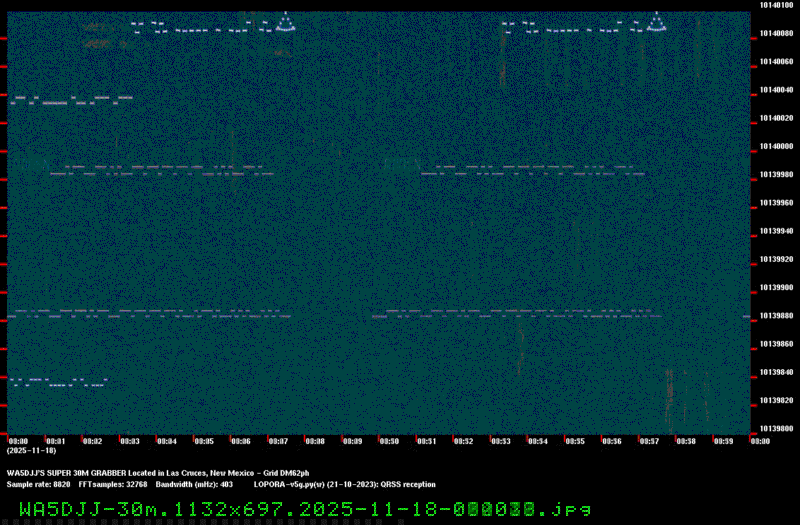Click the 00:09 time marker
Image resolution: width=800 pixels, height=525 pixels.
point(353,441)
